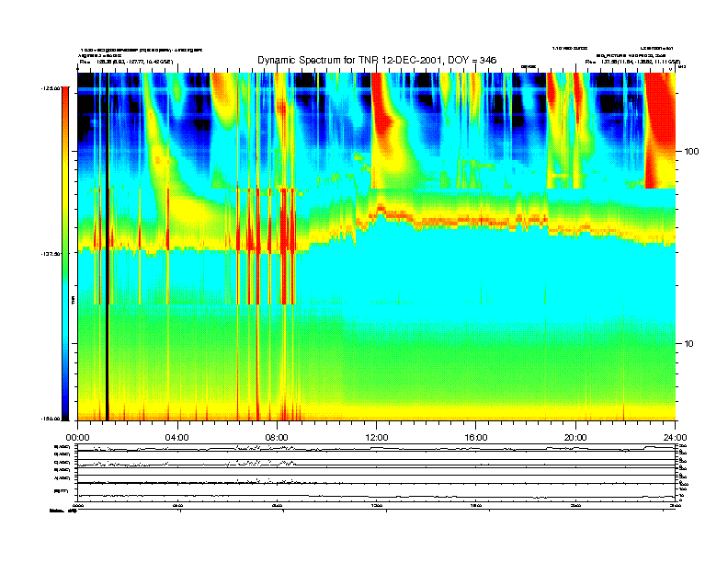Select the large 04:00 time axis label
Screen dimensions: 728x563
tap(177, 438)
